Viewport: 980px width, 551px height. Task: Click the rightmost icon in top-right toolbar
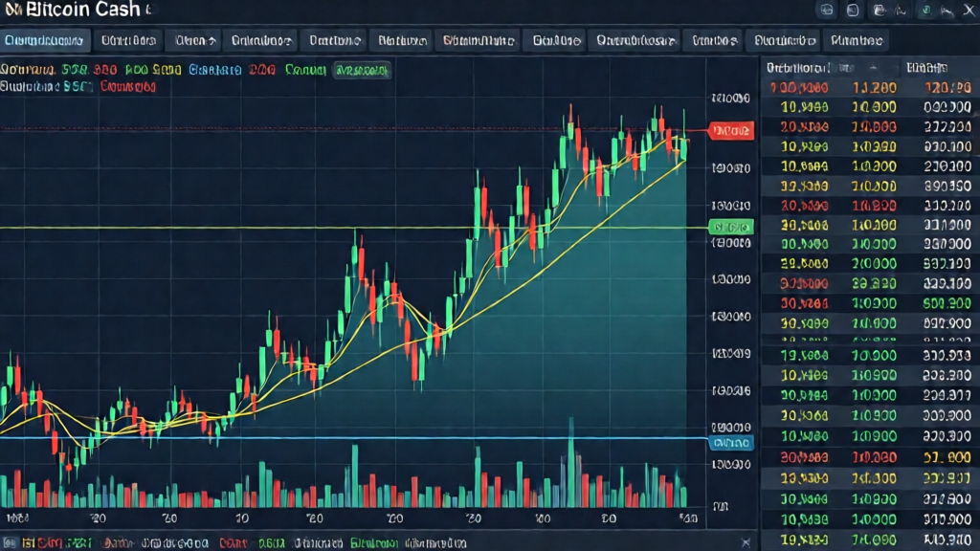[x=969, y=11]
